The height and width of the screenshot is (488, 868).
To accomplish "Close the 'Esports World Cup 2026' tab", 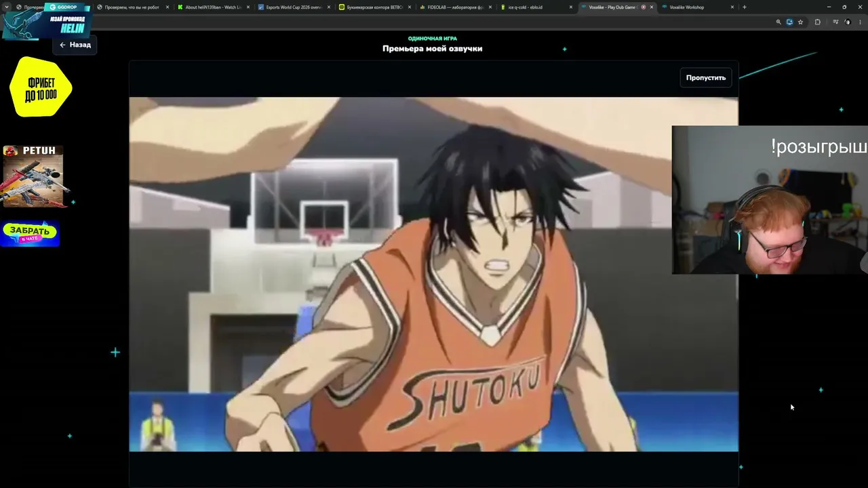I will click(329, 7).
